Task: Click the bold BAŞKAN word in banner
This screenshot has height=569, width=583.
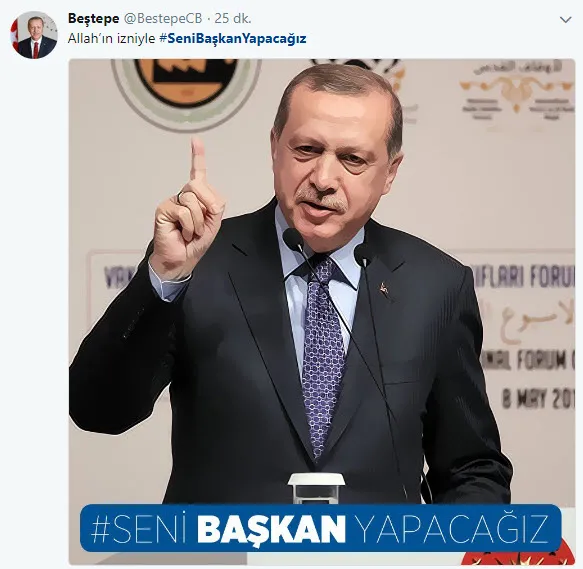Action: [271, 529]
